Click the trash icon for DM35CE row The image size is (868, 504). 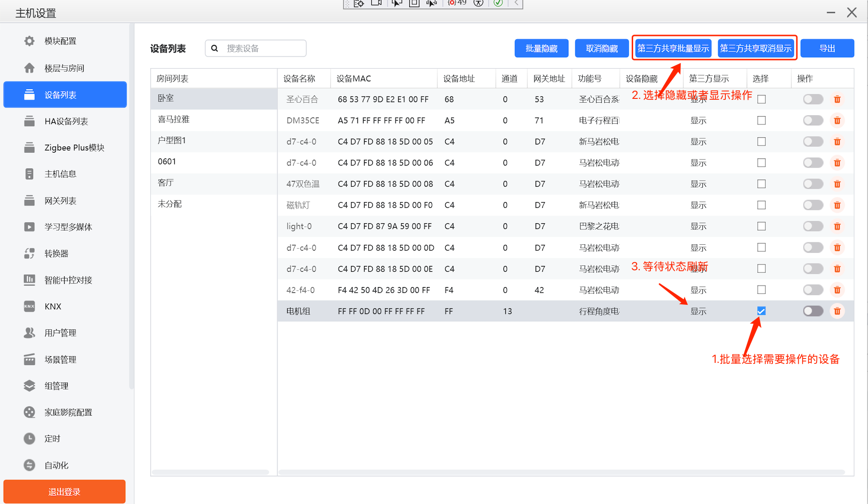click(837, 120)
